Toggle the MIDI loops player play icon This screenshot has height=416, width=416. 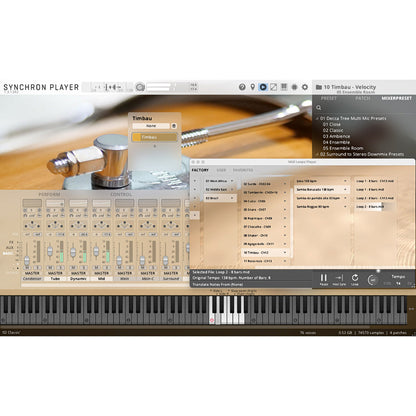point(263,87)
